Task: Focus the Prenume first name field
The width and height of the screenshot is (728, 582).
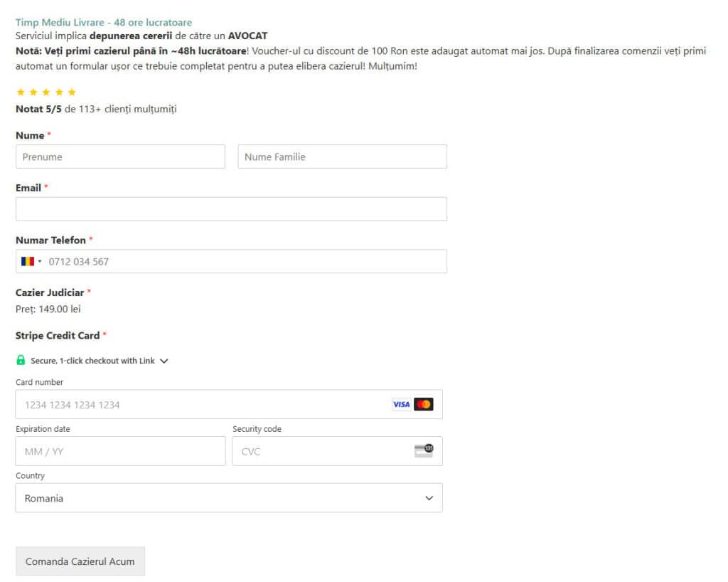Action: click(120, 157)
